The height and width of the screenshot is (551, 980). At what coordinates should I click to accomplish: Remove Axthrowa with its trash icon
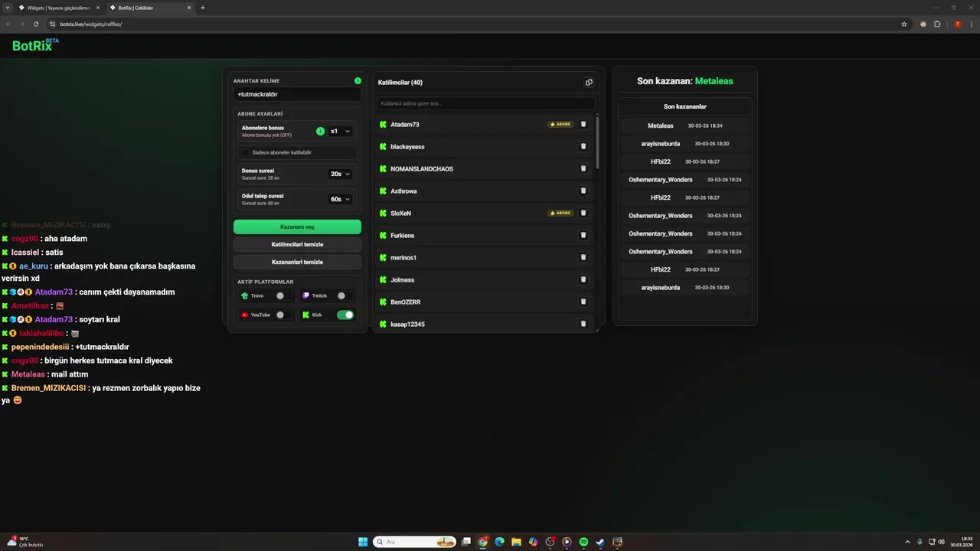click(583, 191)
